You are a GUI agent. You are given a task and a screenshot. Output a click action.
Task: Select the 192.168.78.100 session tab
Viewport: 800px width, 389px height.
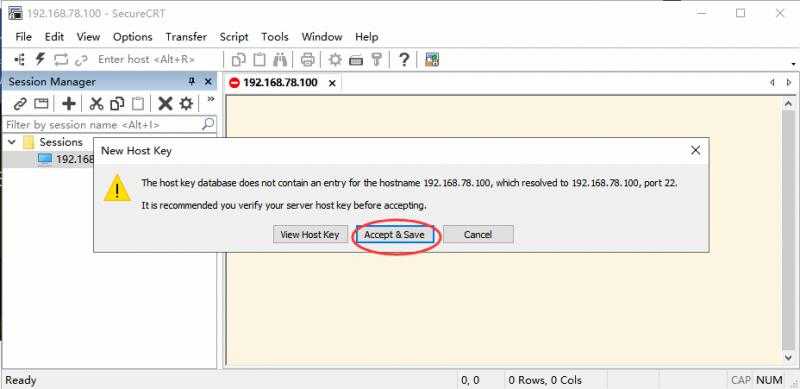(x=280, y=83)
